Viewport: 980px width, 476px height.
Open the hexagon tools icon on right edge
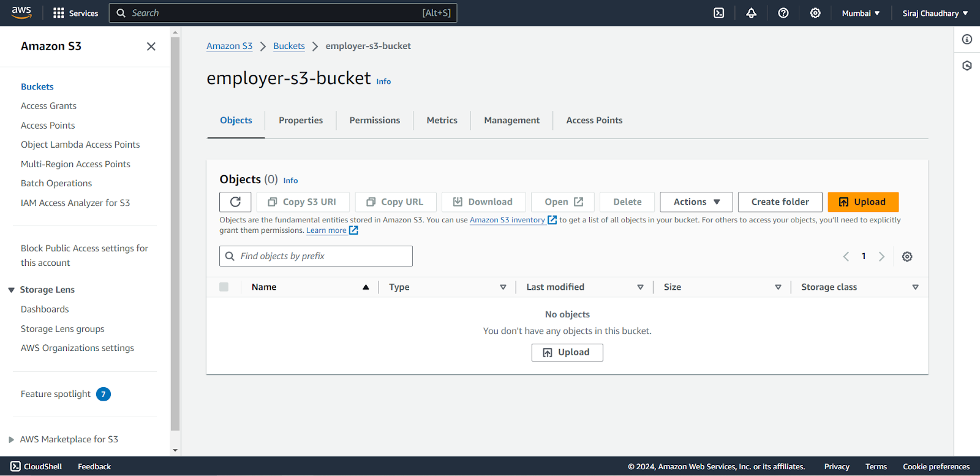(967, 66)
